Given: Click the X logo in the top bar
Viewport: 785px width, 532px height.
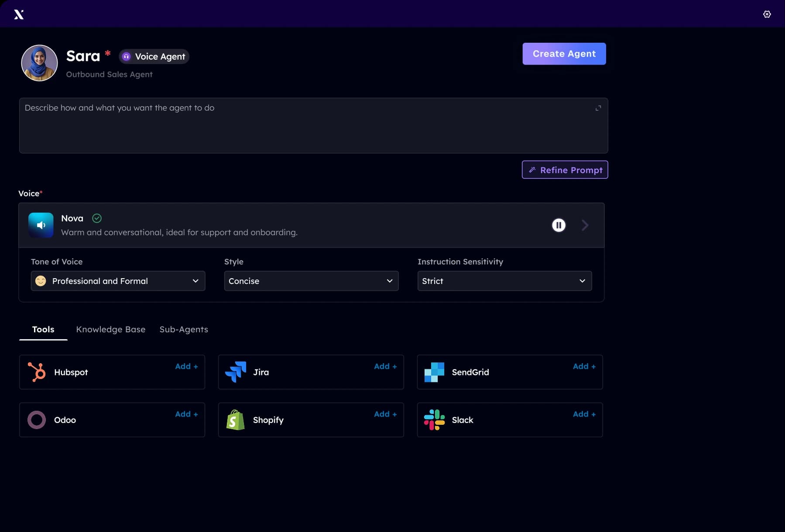Looking at the screenshot, I should pyautogui.click(x=19, y=14).
